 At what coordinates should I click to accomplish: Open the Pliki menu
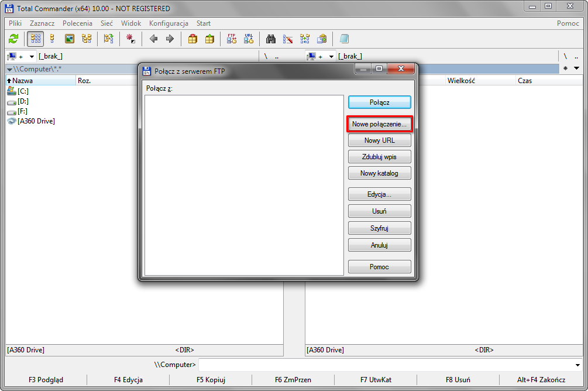pyautogui.click(x=15, y=23)
